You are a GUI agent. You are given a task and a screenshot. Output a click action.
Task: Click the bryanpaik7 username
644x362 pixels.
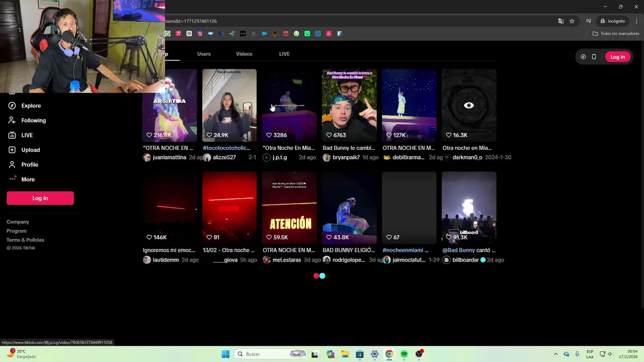[x=346, y=157]
